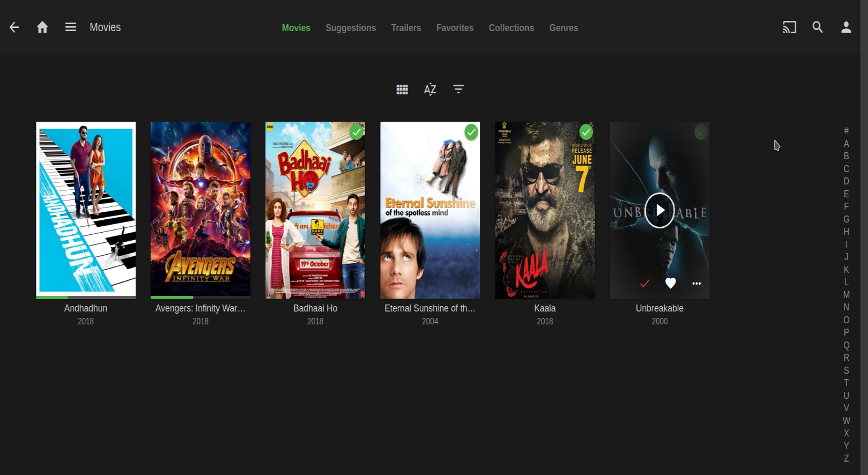Click the Andhadhun title link

click(86, 308)
